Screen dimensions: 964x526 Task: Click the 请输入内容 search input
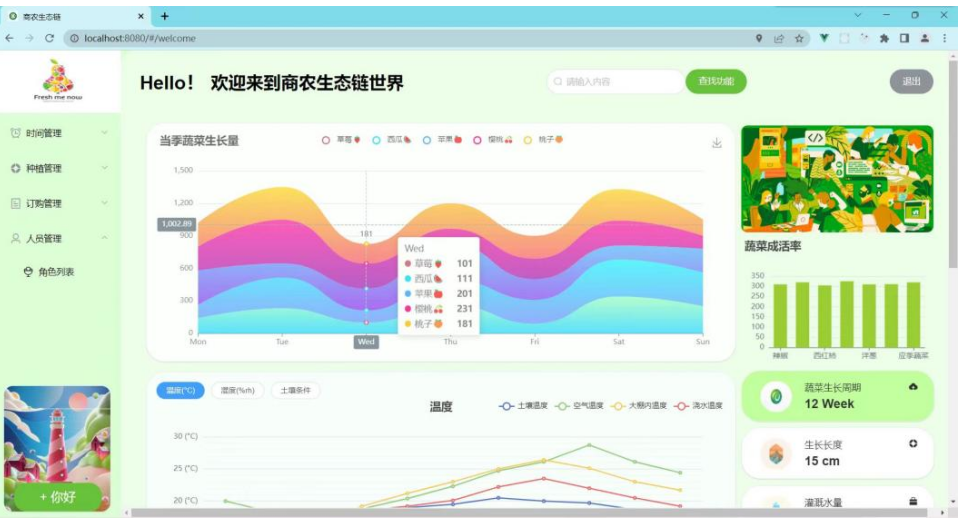pyautogui.click(x=615, y=82)
